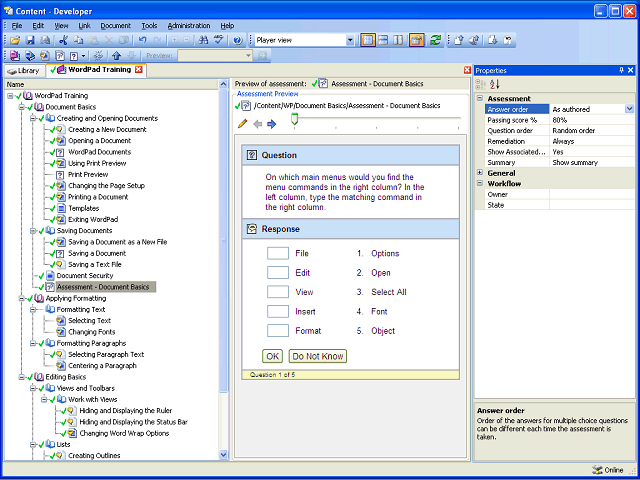The width and height of the screenshot is (640, 480).
Task: Click the pencil Edit icon in Assessment Preview
Action: pyautogui.click(x=242, y=123)
